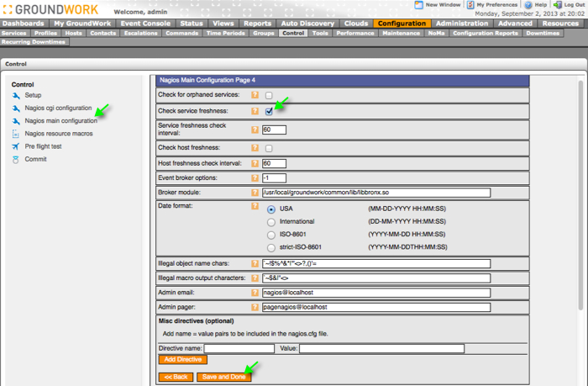Viewport: 588px width, 386px height.
Task: Click the vertical page scrollbar
Action: (580, 195)
